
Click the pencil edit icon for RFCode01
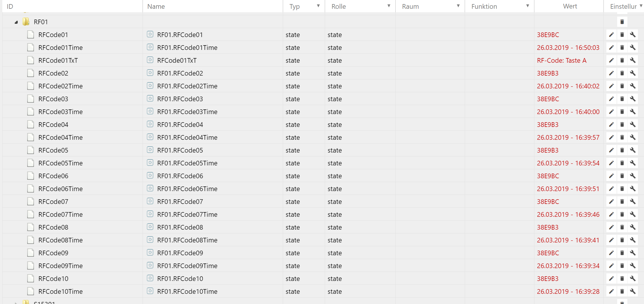(611, 35)
